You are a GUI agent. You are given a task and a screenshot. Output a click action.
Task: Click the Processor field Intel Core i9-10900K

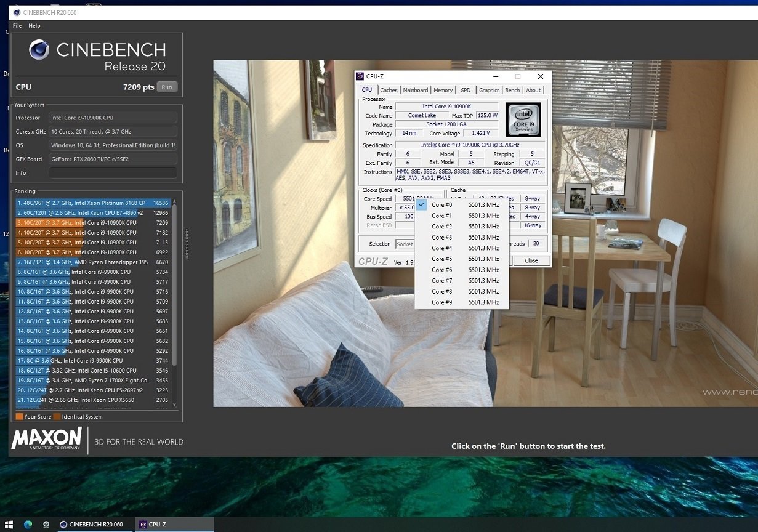[113, 118]
